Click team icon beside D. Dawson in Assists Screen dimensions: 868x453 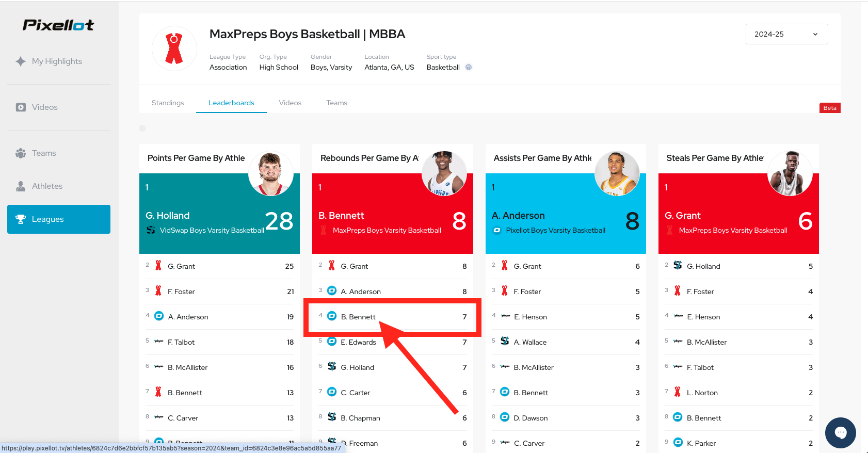505,417
